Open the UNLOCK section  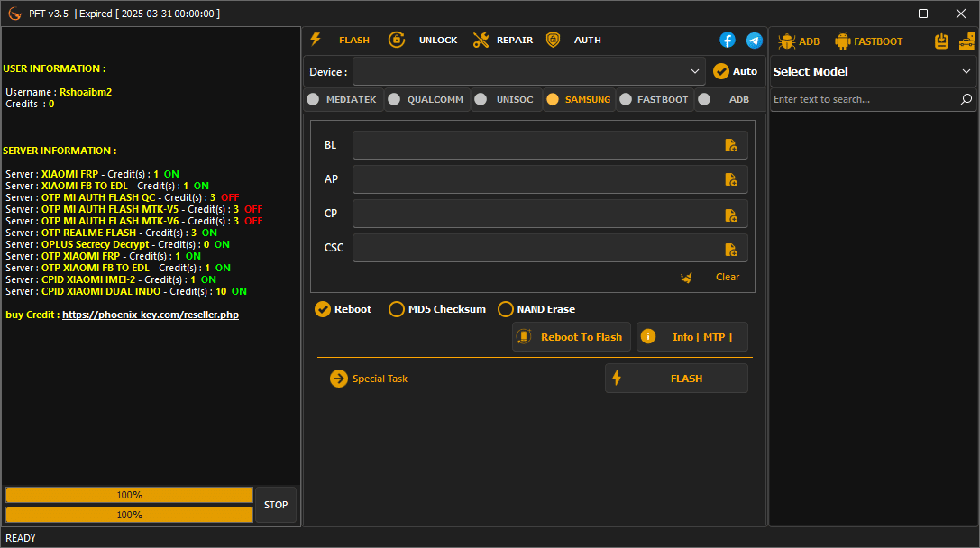coord(426,40)
